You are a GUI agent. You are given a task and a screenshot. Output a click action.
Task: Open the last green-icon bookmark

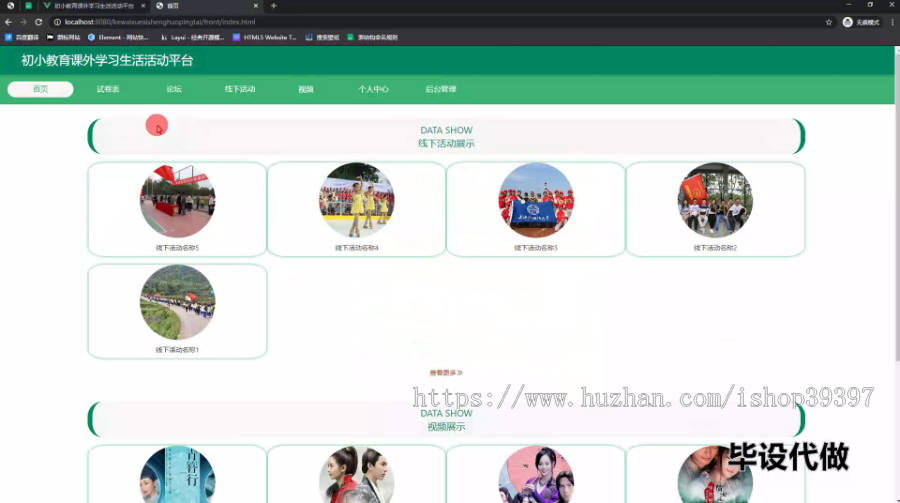(373, 37)
